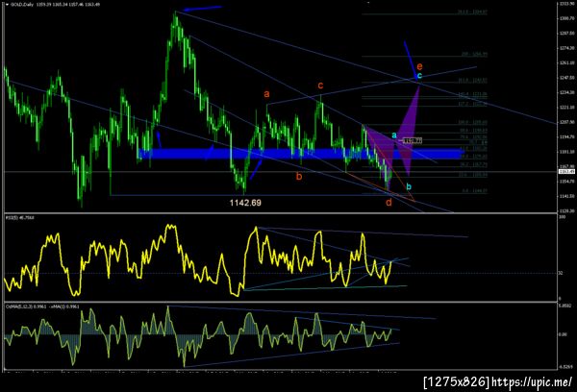Click the cyan wave label 'a'

tap(394, 135)
